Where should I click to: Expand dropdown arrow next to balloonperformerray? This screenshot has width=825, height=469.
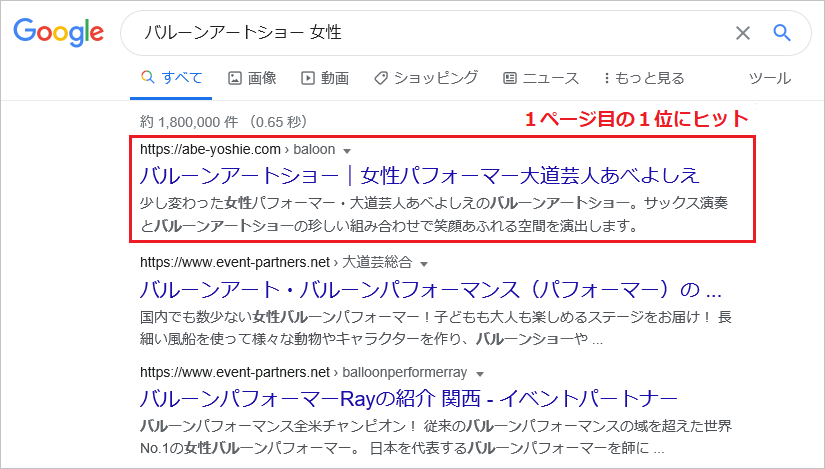(x=479, y=374)
